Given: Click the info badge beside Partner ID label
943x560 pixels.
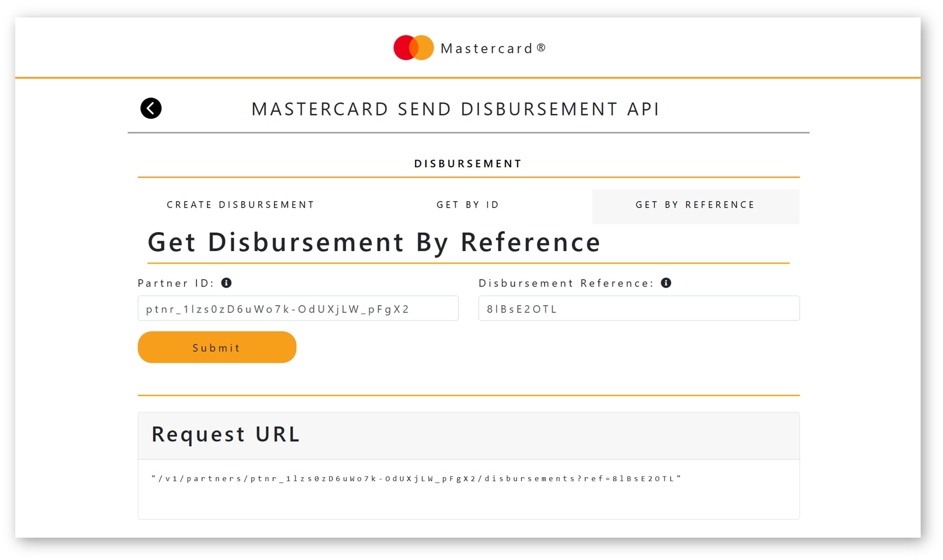Looking at the screenshot, I should point(227,283).
